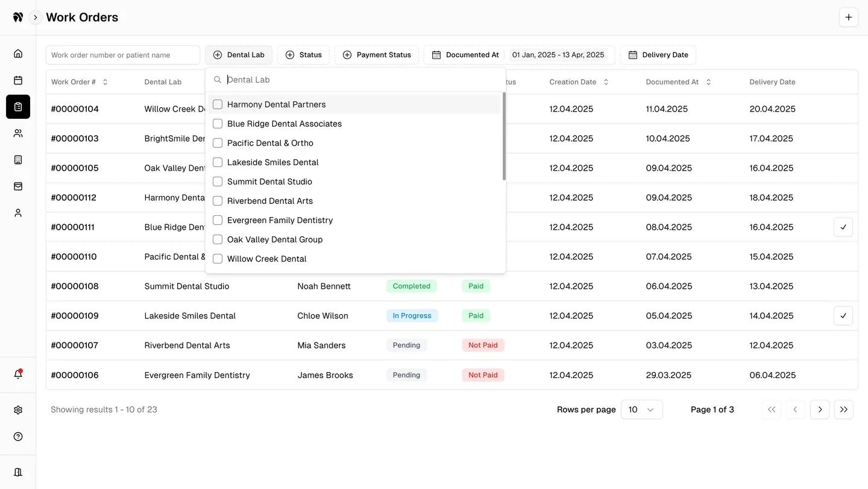The image size is (868, 489).
Task: Click work order #00000110
Action: pyautogui.click(x=74, y=257)
